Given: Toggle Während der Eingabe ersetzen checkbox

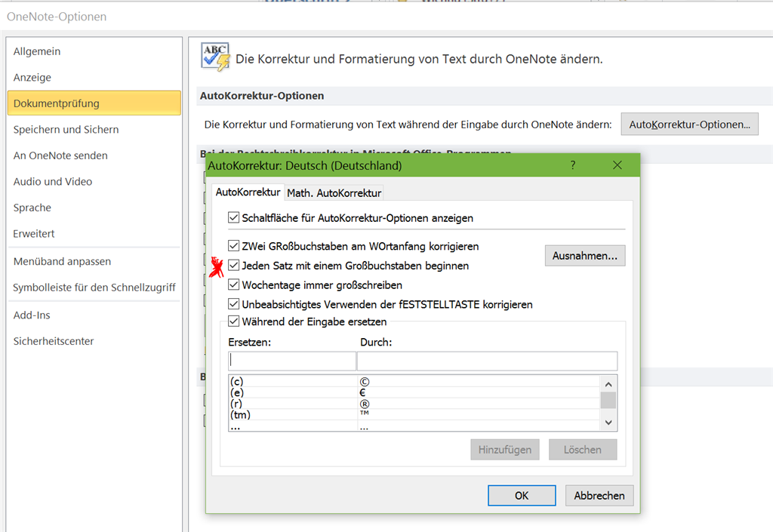Looking at the screenshot, I should [234, 321].
